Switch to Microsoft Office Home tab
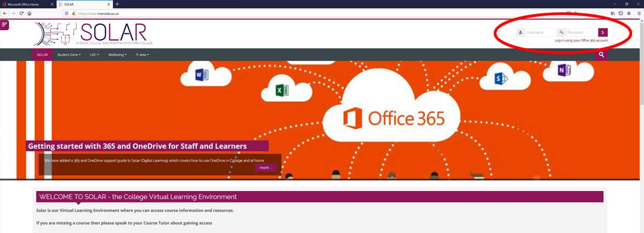This screenshot has height=233, width=644. coord(28,4)
